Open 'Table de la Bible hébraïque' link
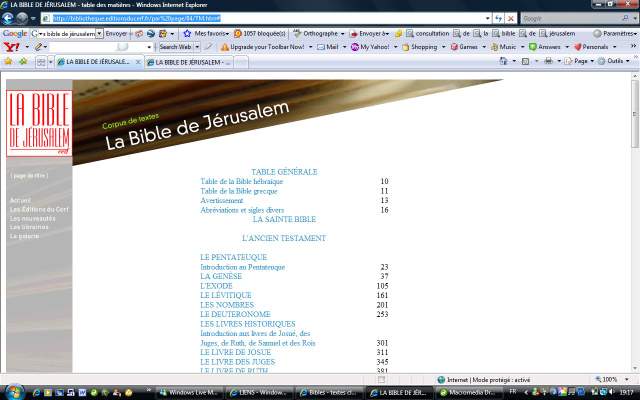The image size is (640, 400). pyautogui.click(x=242, y=182)
